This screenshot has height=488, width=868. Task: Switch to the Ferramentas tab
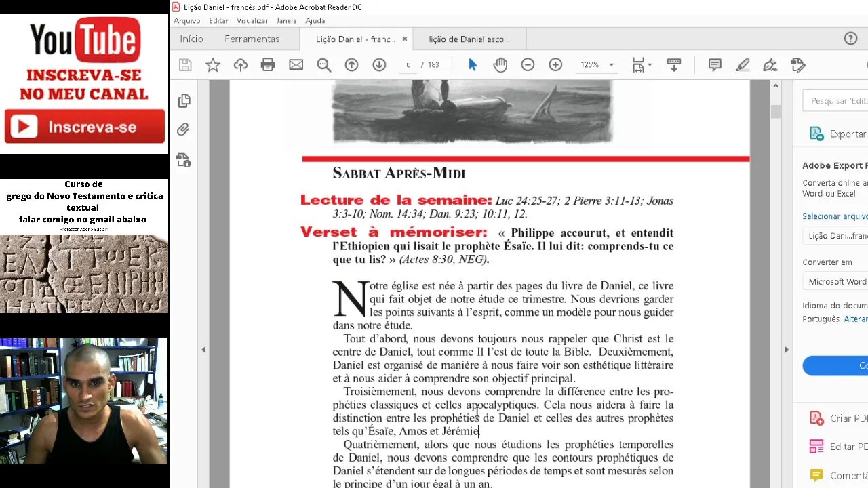(252, 39)
